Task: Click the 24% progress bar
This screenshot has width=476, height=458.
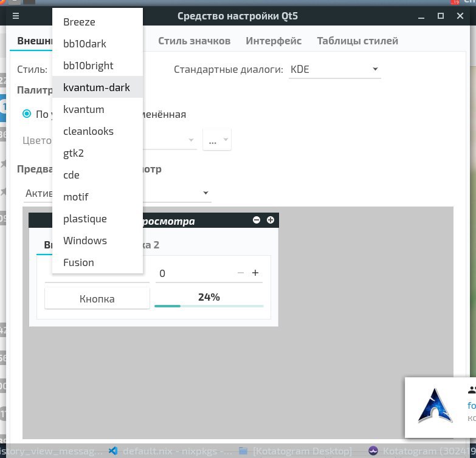Action: [x=209, y=299]
